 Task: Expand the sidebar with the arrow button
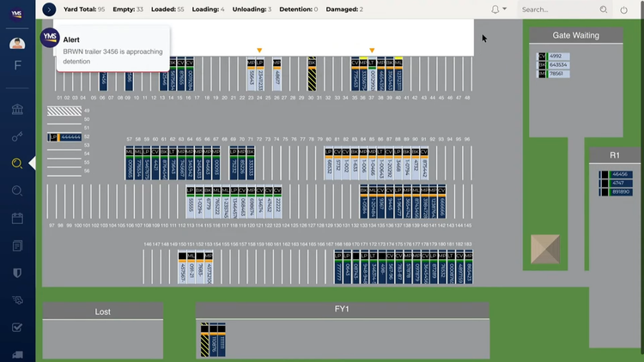tap(49, 9)
